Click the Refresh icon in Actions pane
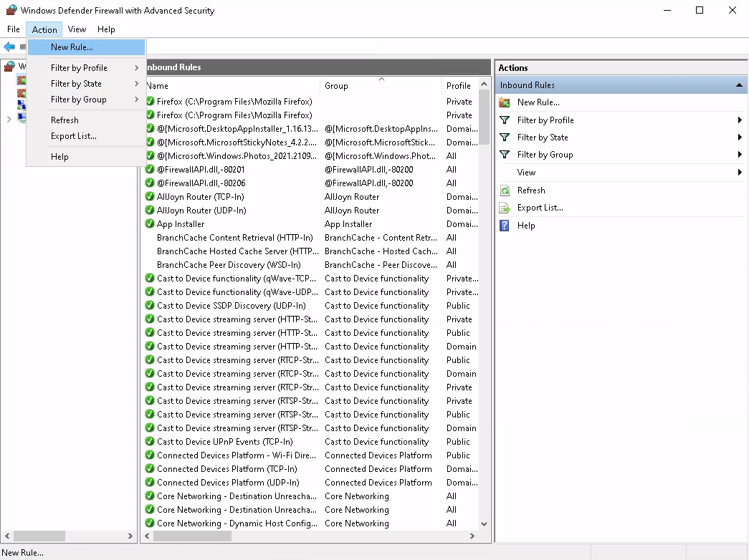749x560 pixels. (x=505, y=190)
